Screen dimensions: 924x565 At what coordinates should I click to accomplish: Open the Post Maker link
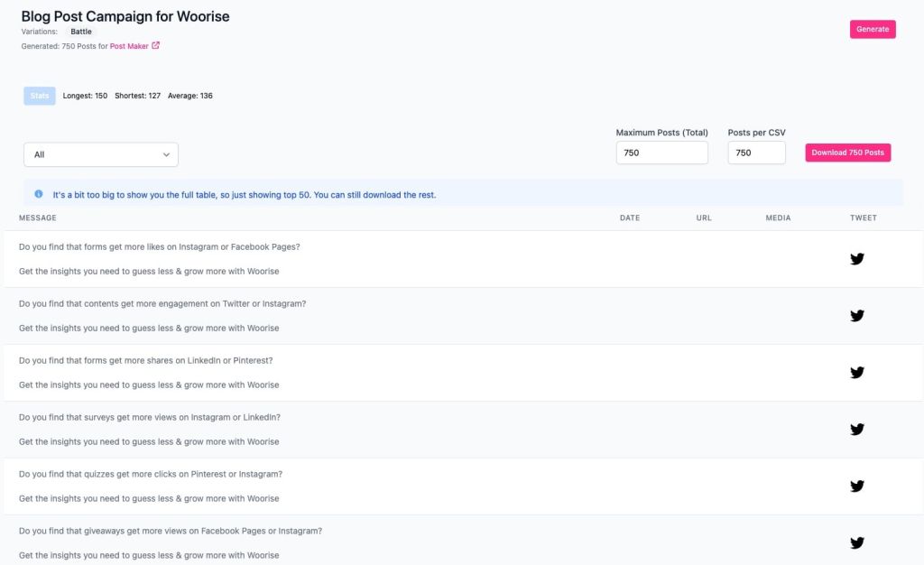click(x=129, y=46)
